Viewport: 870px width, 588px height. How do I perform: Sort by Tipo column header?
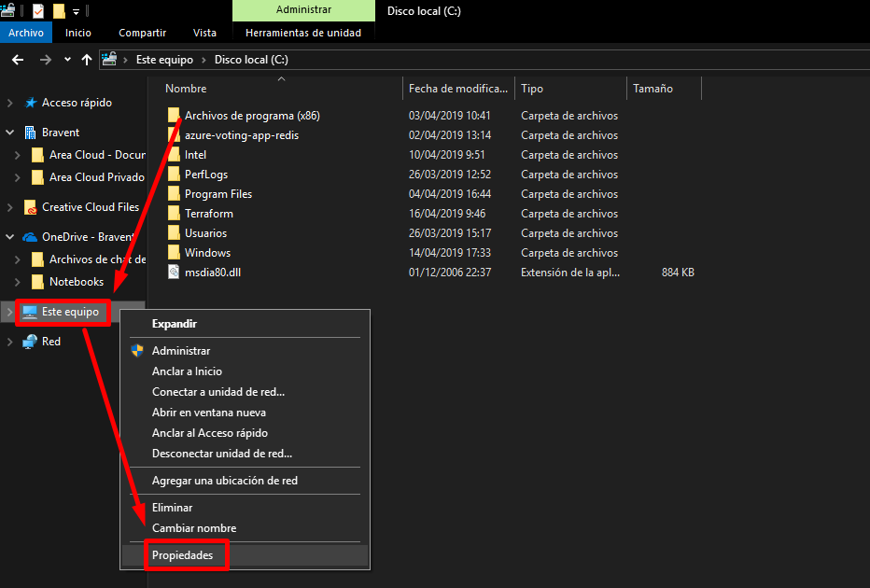(x=532, y=88)
